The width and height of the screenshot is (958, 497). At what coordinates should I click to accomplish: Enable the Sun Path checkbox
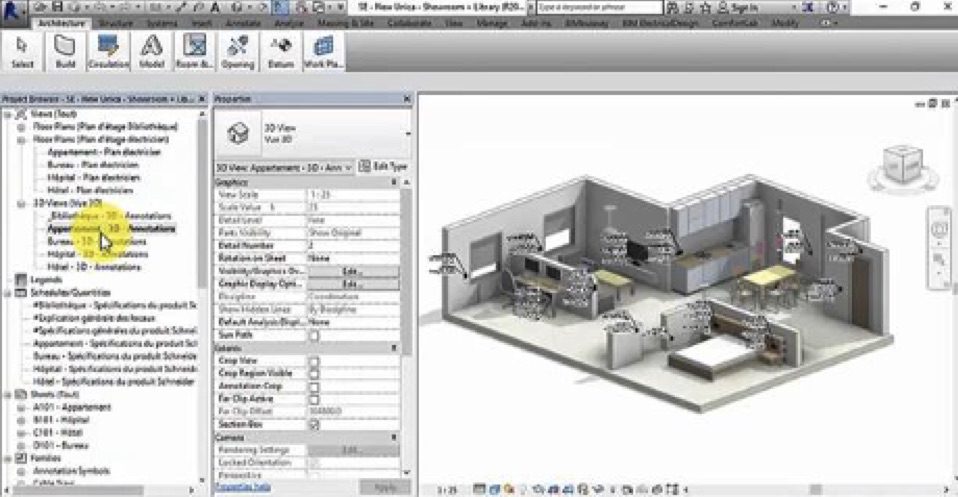tap(314, 335)
